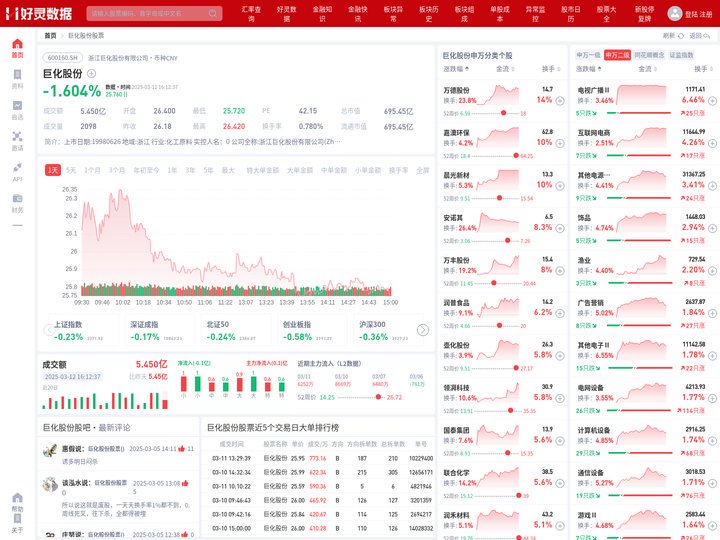Select the 1年 chart range
720x540 pixels.
(x=172, y=170)
